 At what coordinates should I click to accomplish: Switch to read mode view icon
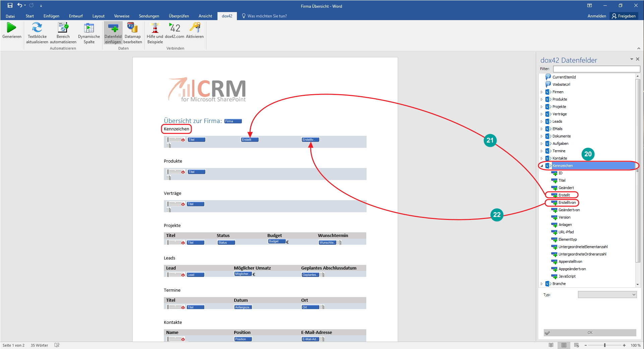click(x=551, y=345)
